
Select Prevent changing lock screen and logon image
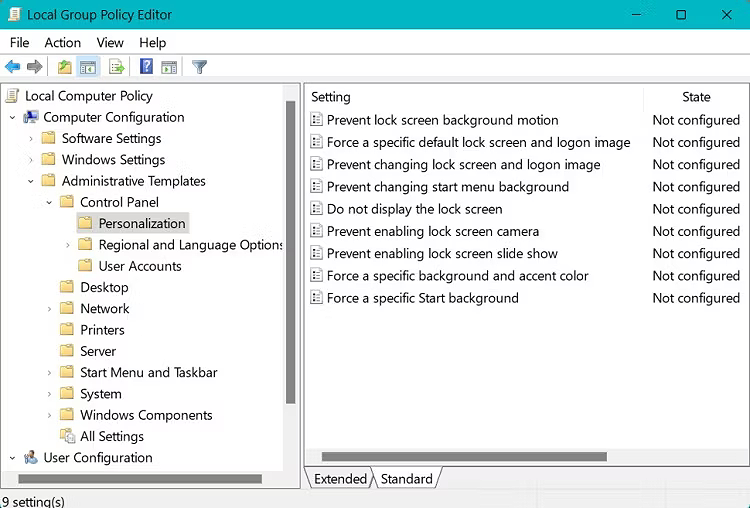[463, 164]
